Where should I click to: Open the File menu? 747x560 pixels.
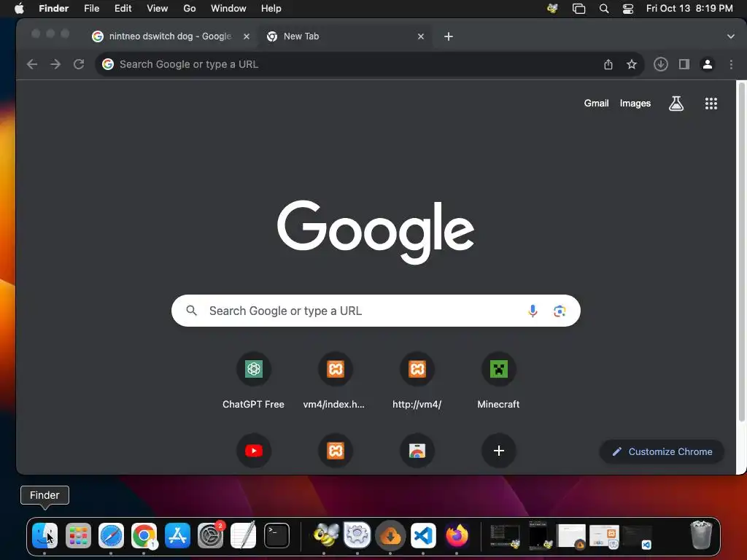[x=91, y=9]
